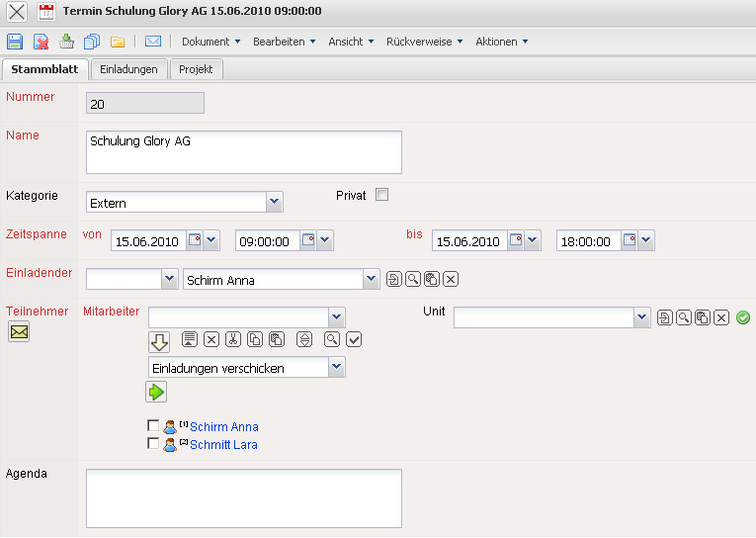
Task: Tick the checkbox beside Schmitt Lara
Action: (x=153, y=444)
